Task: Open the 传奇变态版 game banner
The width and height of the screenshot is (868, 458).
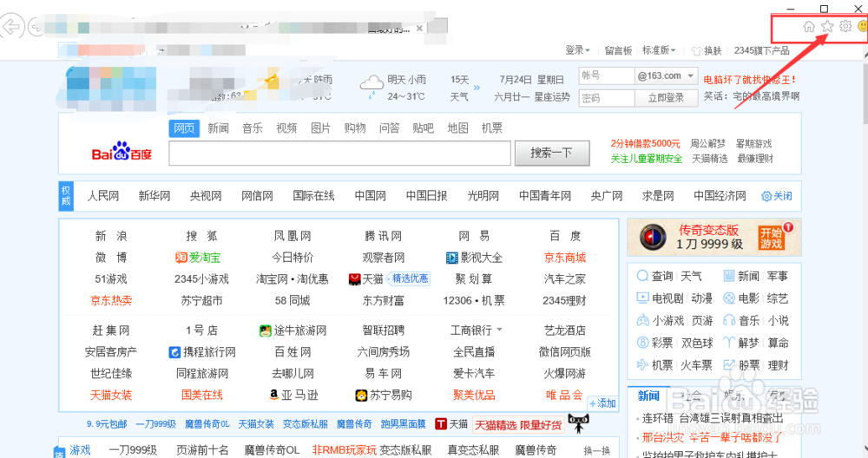Action: click(x=714, y=237)
